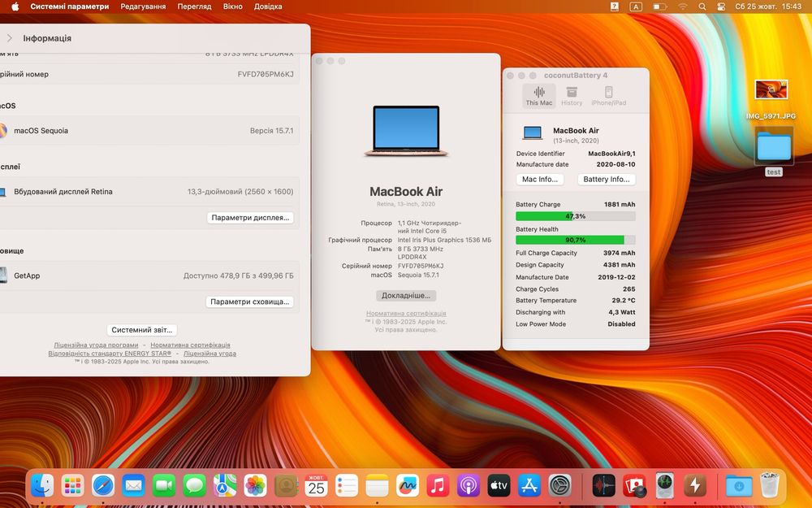Click the Battery Info... button in coconutBattery
812x508 pixels.
click(x=607, y=180)
